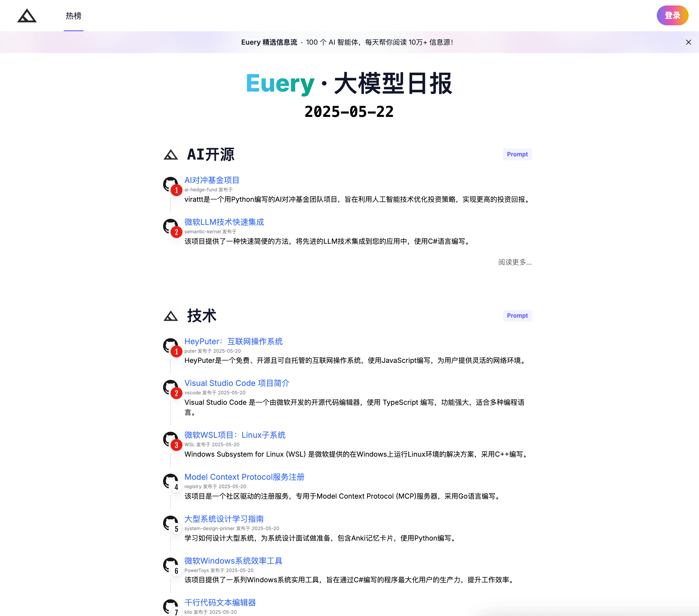Open Prompt button in 技术 section
The height and width of the screenshot is (616, 699).
pyautogui.click(x=517, y=315)
